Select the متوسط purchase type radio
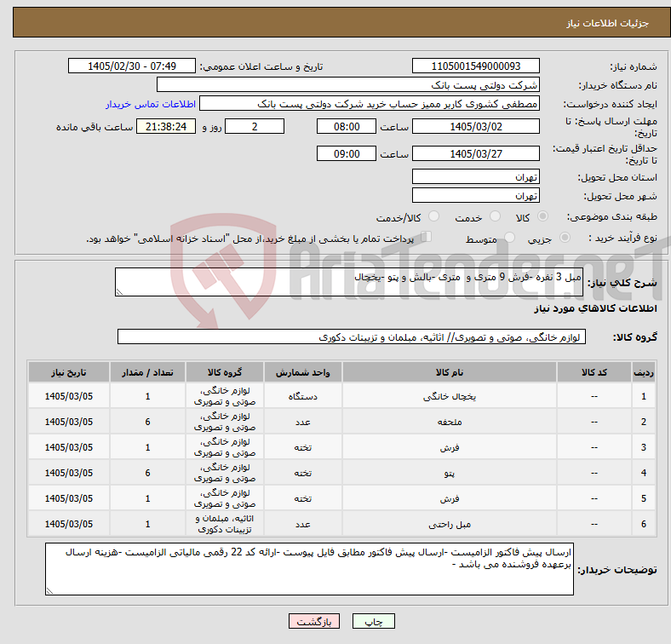 click(x=509, y=237)
